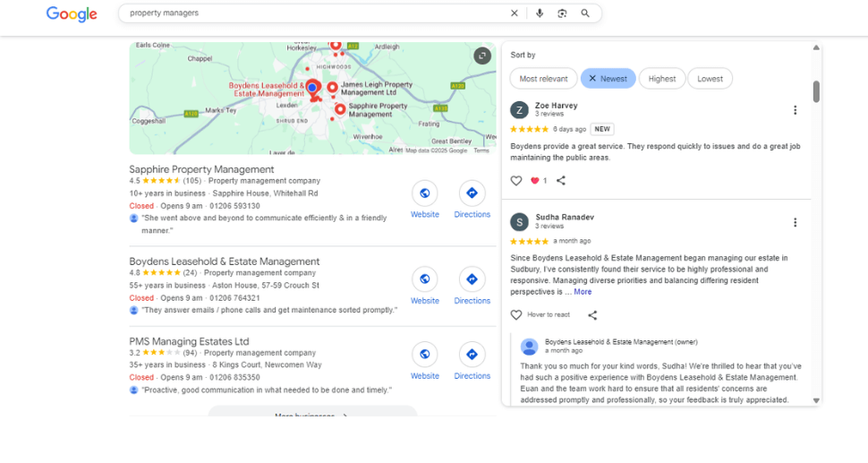Click Zoe Harvey reviewer name
Image resolution: width=868 pixels, height=463 pixels.
click(x=557, y=106)
